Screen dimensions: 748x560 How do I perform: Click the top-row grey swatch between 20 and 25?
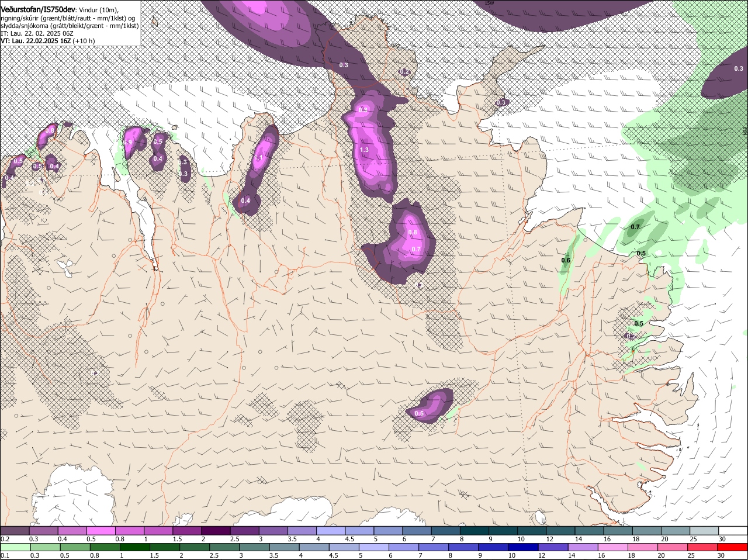tap(676, 530)
